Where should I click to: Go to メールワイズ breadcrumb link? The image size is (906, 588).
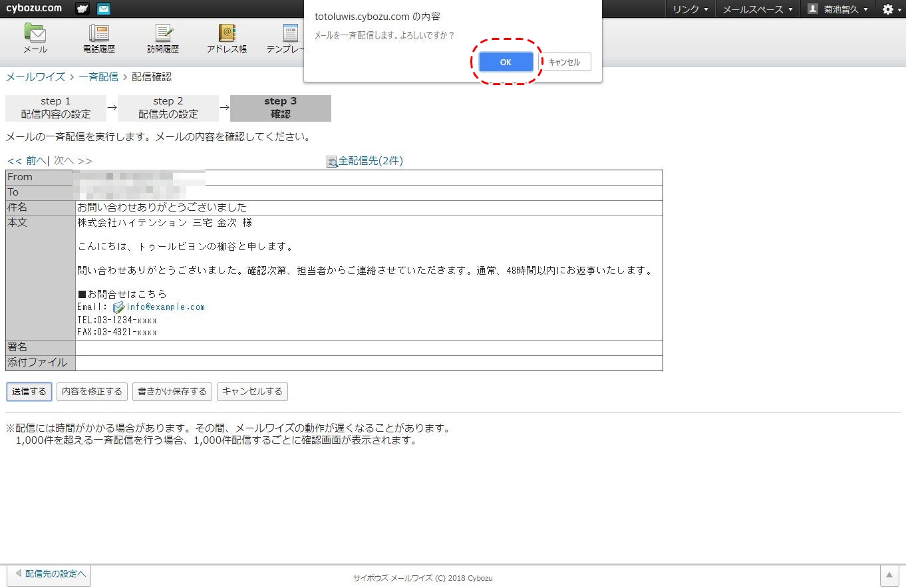click(35, 76)
